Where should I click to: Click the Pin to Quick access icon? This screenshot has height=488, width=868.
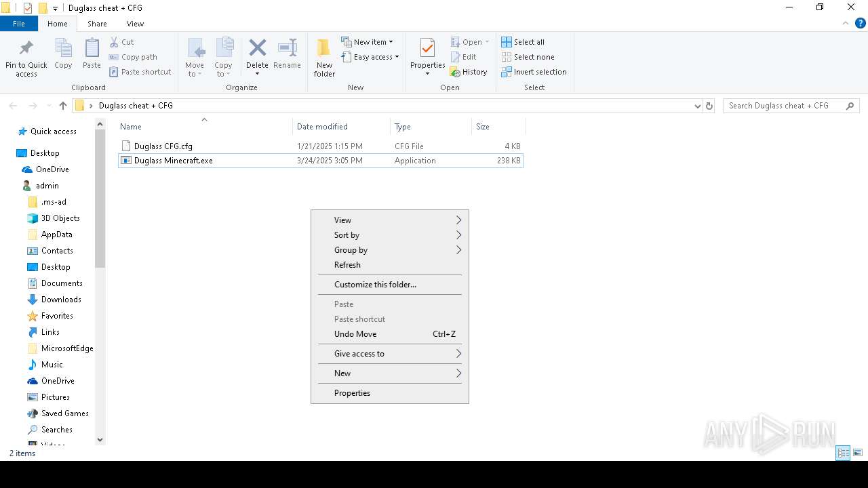click(26, 49)
